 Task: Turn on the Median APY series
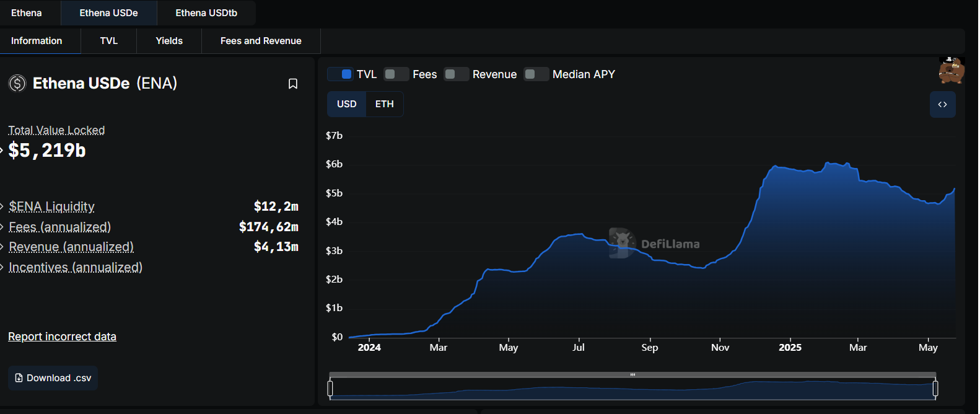pyautogui.click(x=536, y=74)
